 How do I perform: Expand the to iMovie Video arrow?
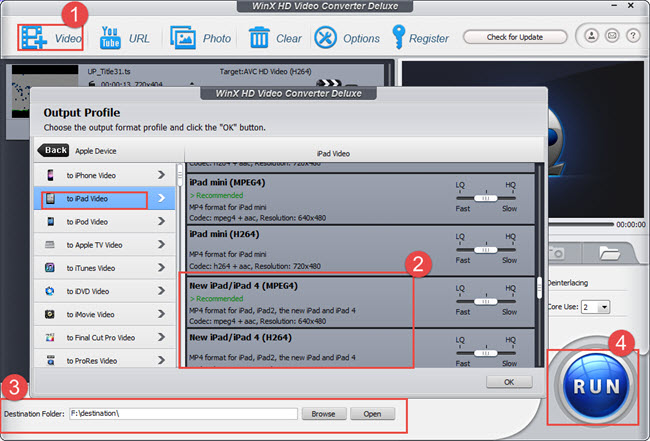pos(161,314)
